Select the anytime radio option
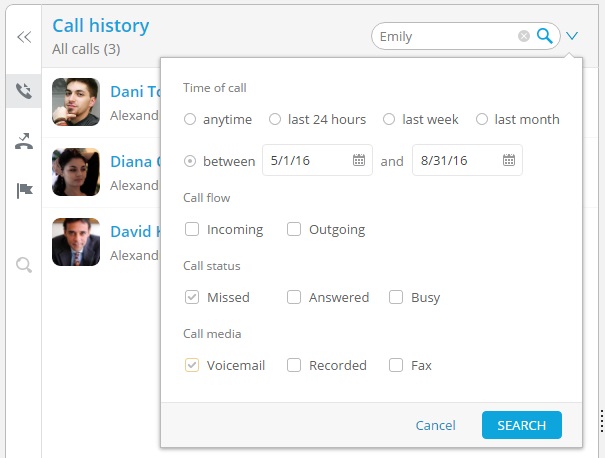 pyautogui.click(x=190, y=120)
